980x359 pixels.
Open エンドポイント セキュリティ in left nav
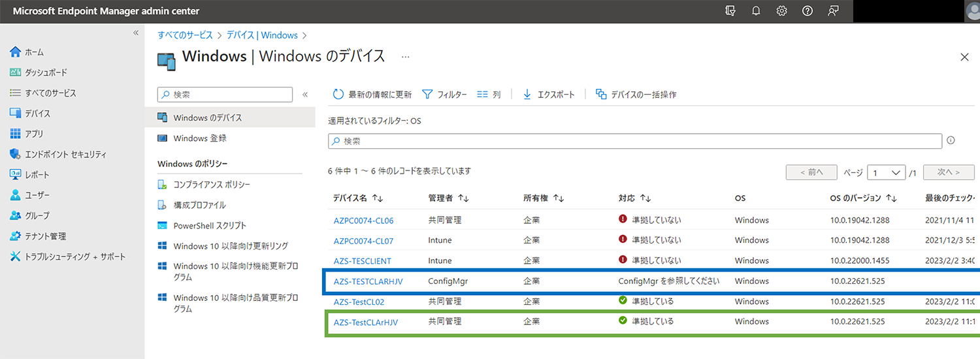(65, 155)
